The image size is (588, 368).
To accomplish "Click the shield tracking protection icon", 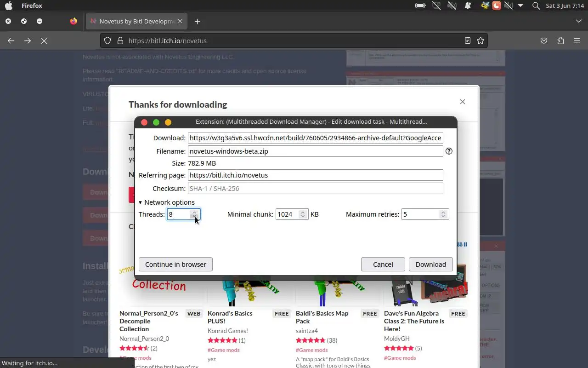I will [107, 40].
